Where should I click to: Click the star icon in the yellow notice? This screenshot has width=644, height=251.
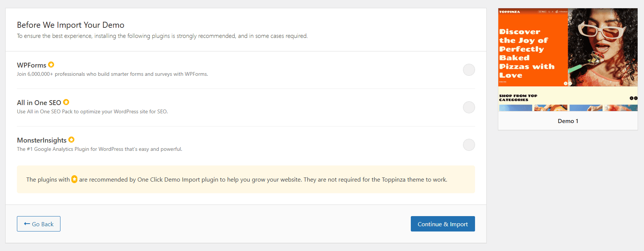point(74,179)
